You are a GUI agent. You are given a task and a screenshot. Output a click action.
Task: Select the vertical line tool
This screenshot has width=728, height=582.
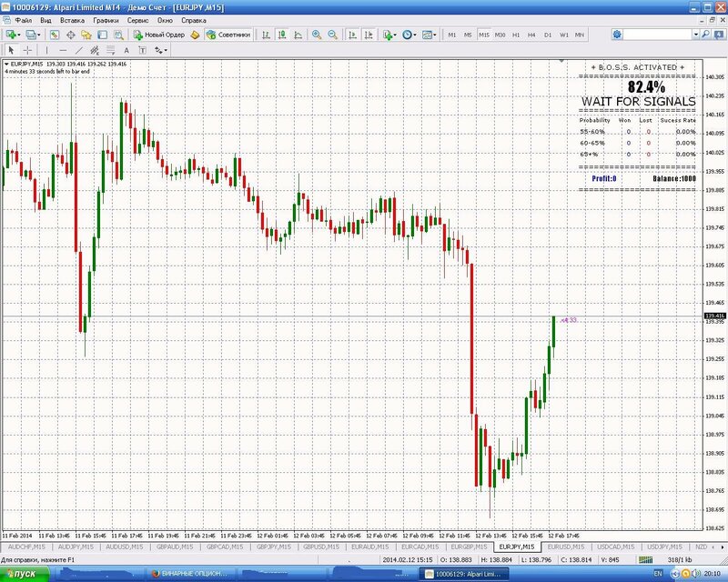[x=47, y=50]
